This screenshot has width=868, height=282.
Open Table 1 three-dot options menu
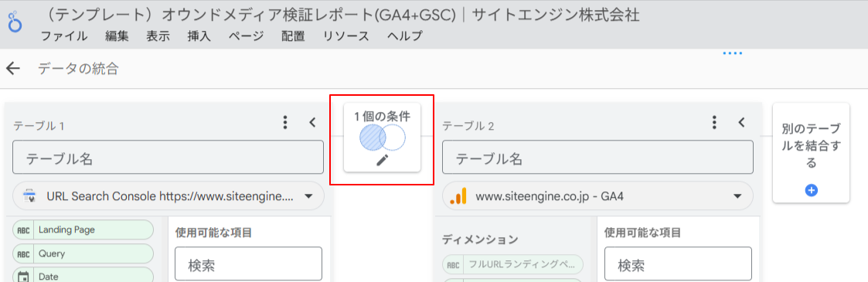pyautogui.click(x=285, y=122)
